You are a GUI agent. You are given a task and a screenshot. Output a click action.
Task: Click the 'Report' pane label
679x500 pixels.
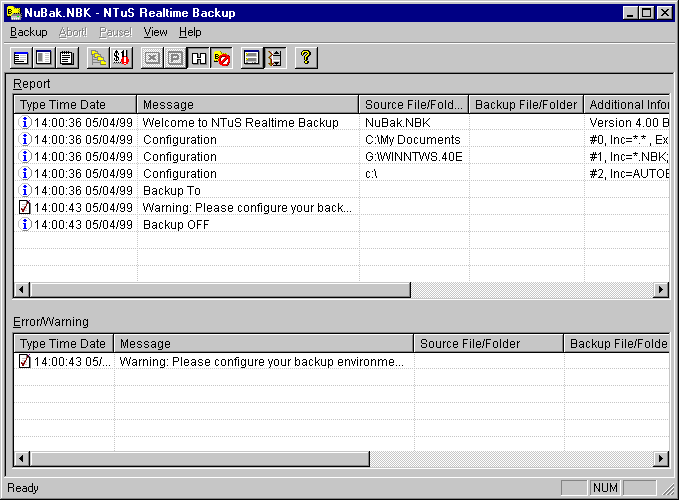(x=32, y=84)
